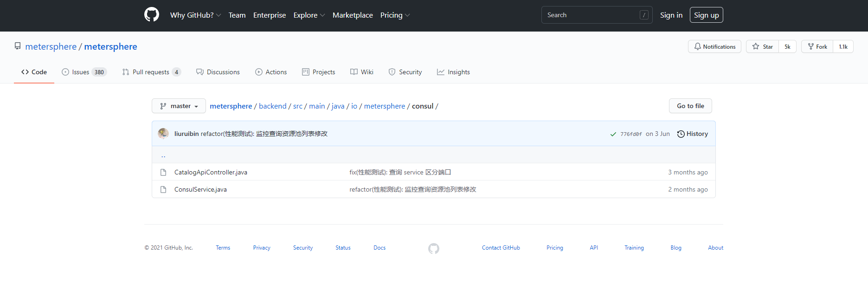Click the footer GitHub mark icon

click(x=434, y=249)
